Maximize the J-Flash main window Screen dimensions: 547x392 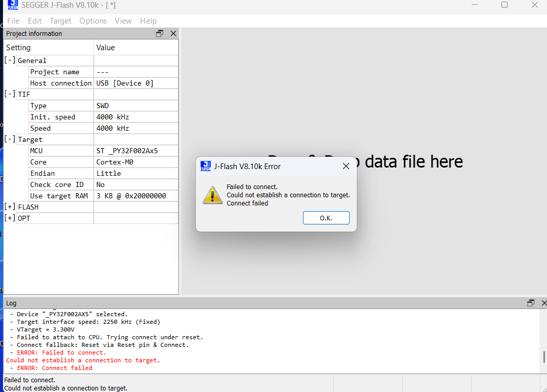(x=504, y=5)
